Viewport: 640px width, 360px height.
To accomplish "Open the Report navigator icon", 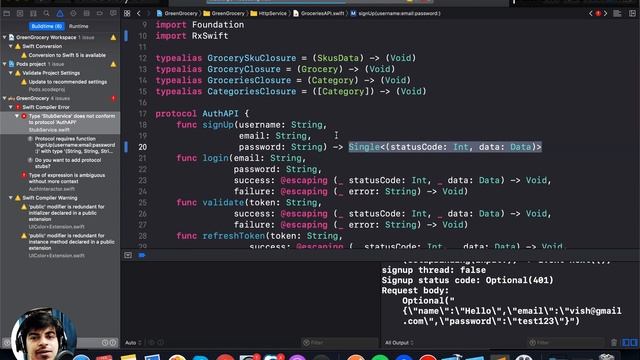I will click(x=113, y=13).
